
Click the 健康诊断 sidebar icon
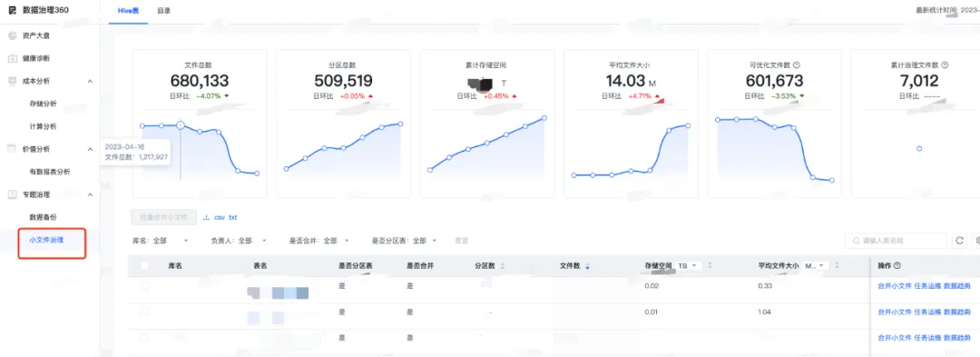tap(12, 58)
